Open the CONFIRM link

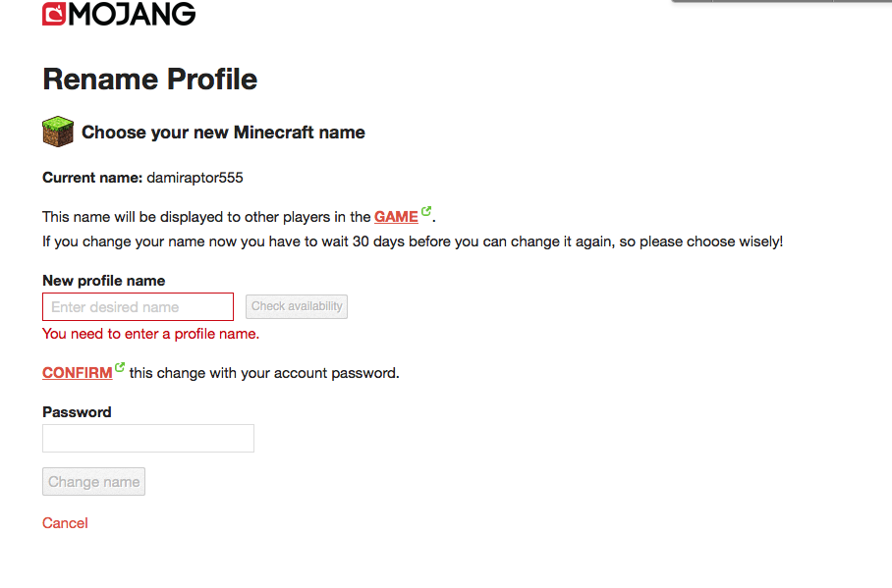click(78, 372)
